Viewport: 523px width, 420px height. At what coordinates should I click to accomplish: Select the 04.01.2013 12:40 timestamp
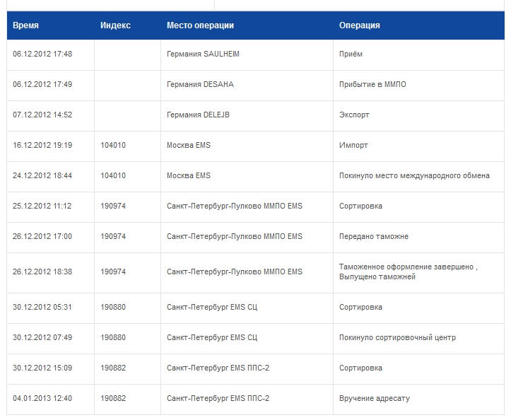click(42, 398)
